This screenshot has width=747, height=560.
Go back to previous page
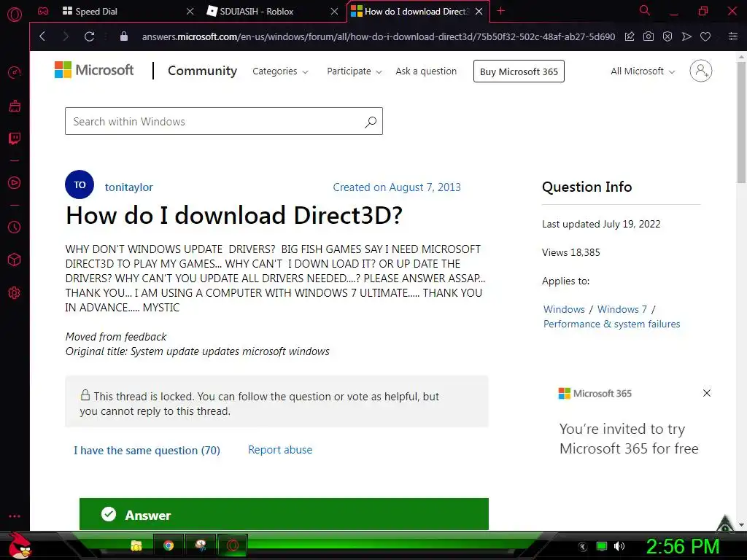click(42, 36)
